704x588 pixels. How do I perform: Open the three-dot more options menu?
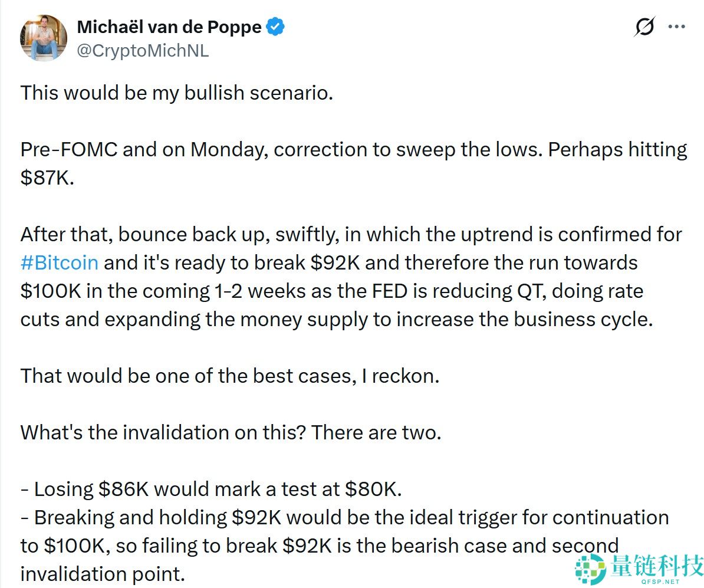click(x=676, y=27)
